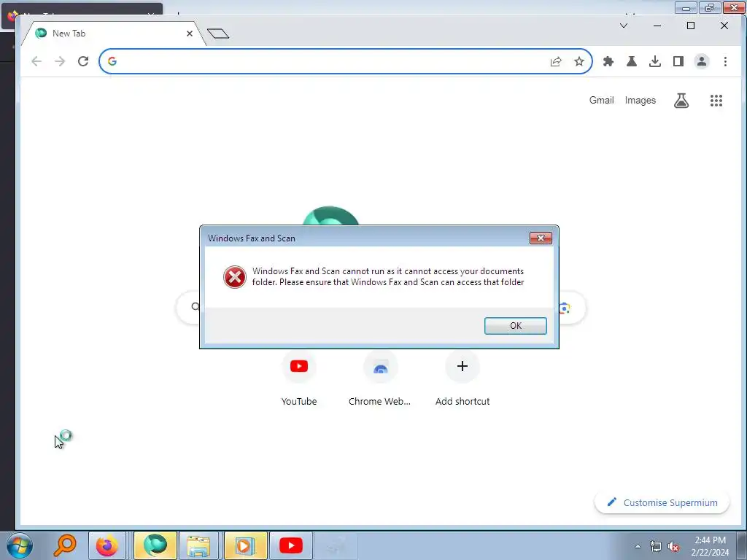Switch to Supermium taskbar button
747x560 pixels.
tap(155, 545)
